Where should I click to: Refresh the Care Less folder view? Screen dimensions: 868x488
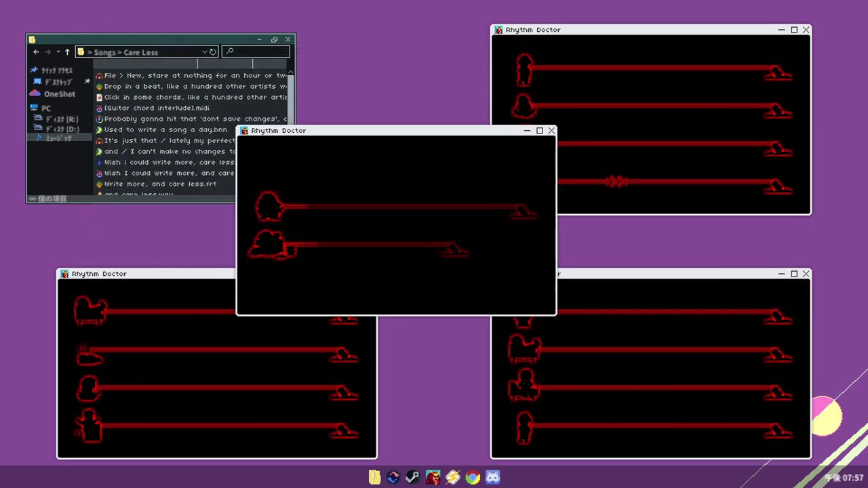click(213, 52)
